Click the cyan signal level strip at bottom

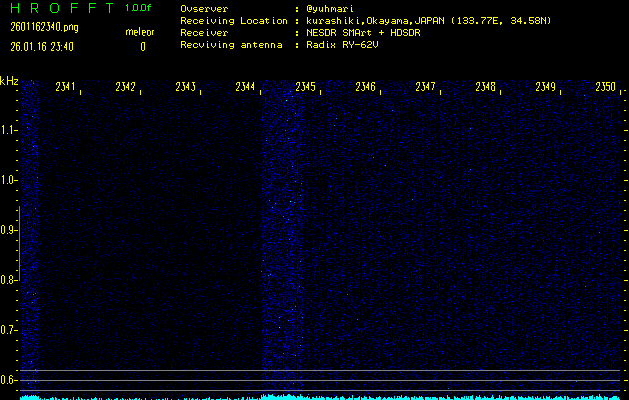pos(320,396)
